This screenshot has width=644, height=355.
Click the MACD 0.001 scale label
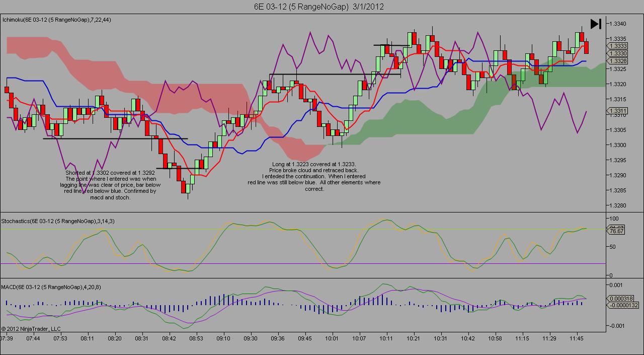(x=616, y=285)
